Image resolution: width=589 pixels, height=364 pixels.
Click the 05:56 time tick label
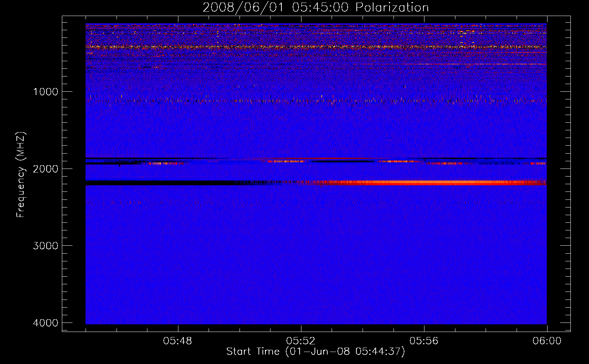424,341
